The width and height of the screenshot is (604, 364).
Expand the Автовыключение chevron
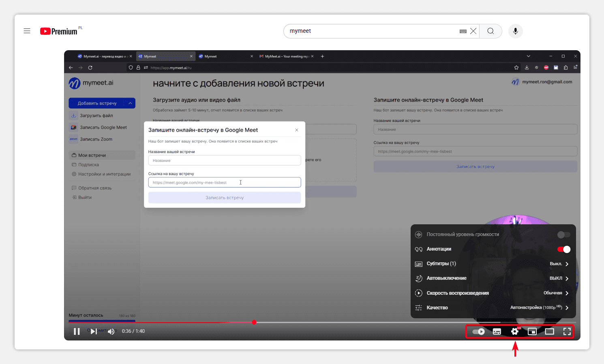pos(567,279)
